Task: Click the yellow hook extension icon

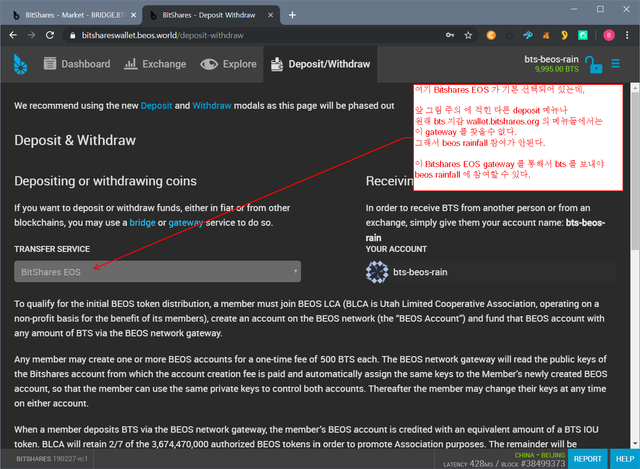Action: pyautogui.click(x=564, y=36)
